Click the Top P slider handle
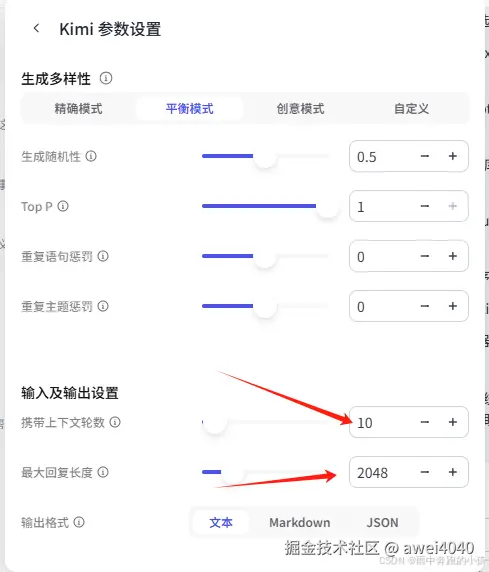This screenshot has height=572, width=489. tap(328, 206)
